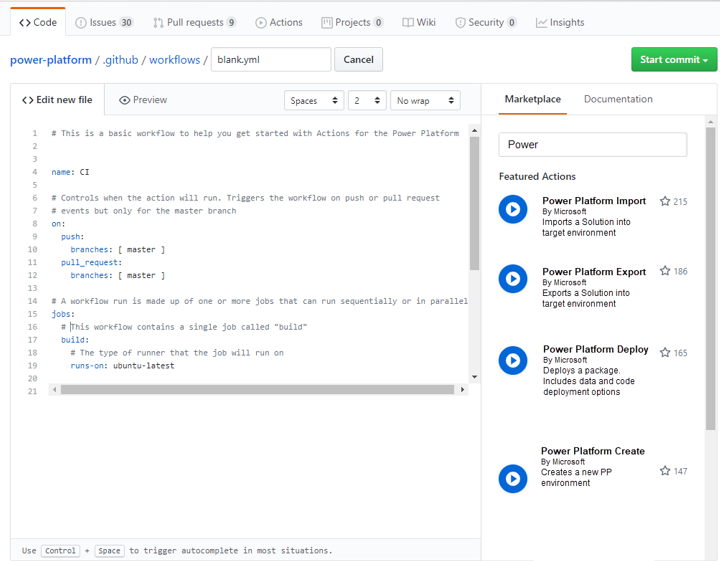The height and width of the screenshot is (561, 720).
Task: Click the Power Platform Deploy play icon
Action: click(513, 360)
